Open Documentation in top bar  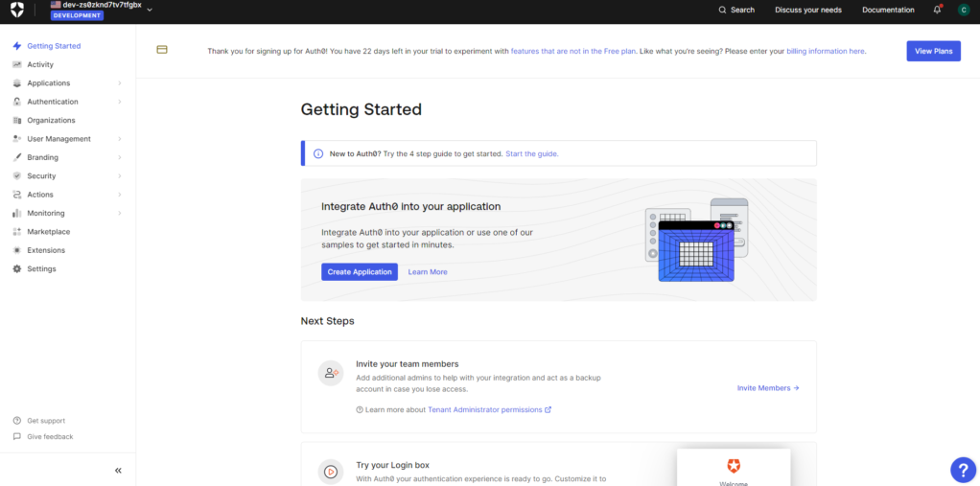(x=888, y=10)
